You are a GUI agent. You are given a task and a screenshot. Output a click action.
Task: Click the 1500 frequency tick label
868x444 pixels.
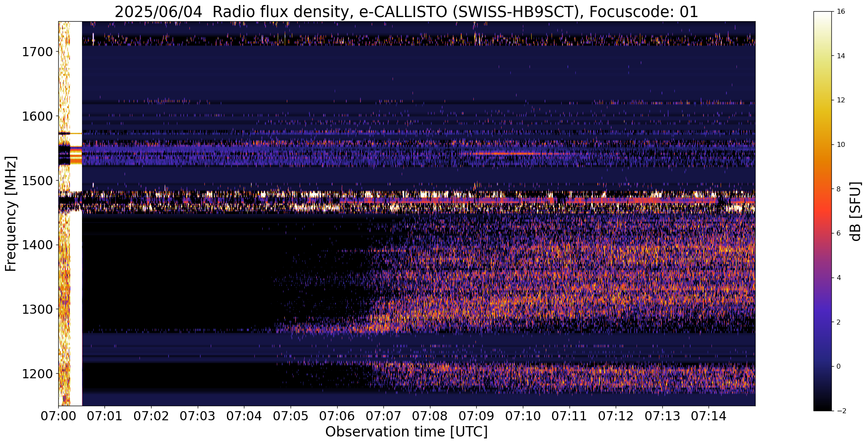(37, 181)
